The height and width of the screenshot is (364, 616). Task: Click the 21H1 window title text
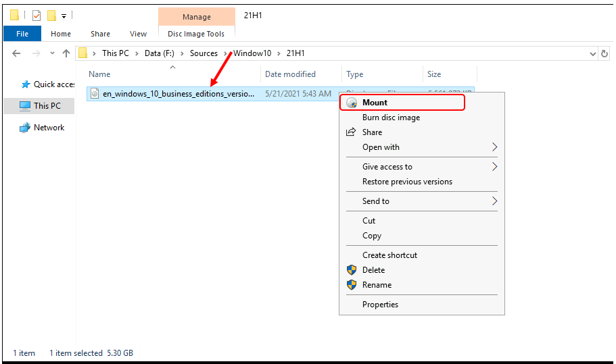[x=253, y=16]
